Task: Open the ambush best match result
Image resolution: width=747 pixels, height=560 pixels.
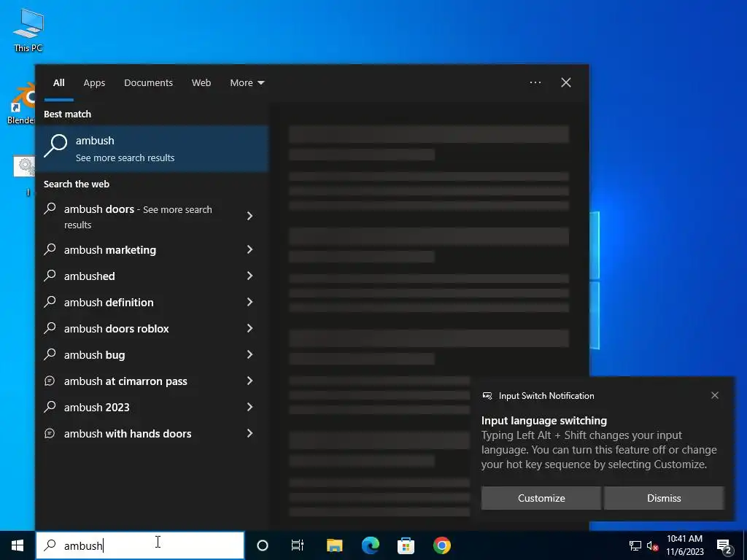Action: 152,149
